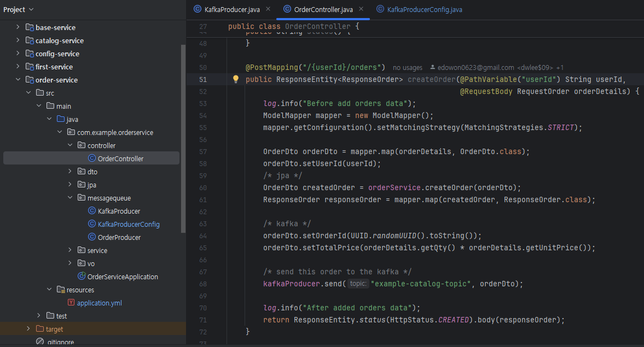The height and width of the screenshot is (347, 644).
Task: Click the java source root folder icon
Action: (x=61, y=119)
